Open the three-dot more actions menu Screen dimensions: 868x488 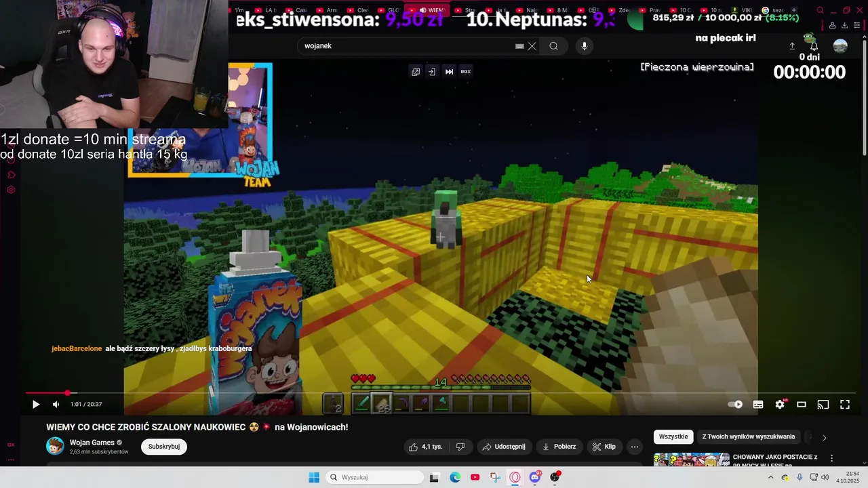pyautogui.click(x=634, y=447)
